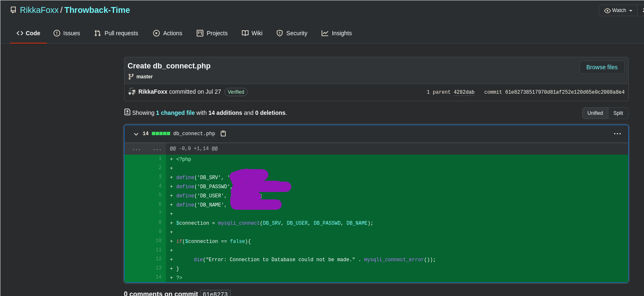Open the Watch dropdown
The height and width of the screenshot is (296, 644).
pyautogui.click(x=618, y=10)
